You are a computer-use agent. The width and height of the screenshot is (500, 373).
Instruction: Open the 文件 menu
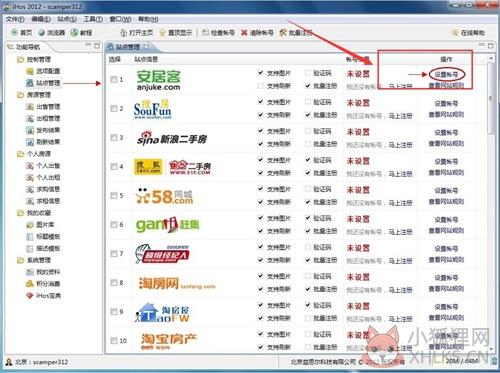coord(15,19)
